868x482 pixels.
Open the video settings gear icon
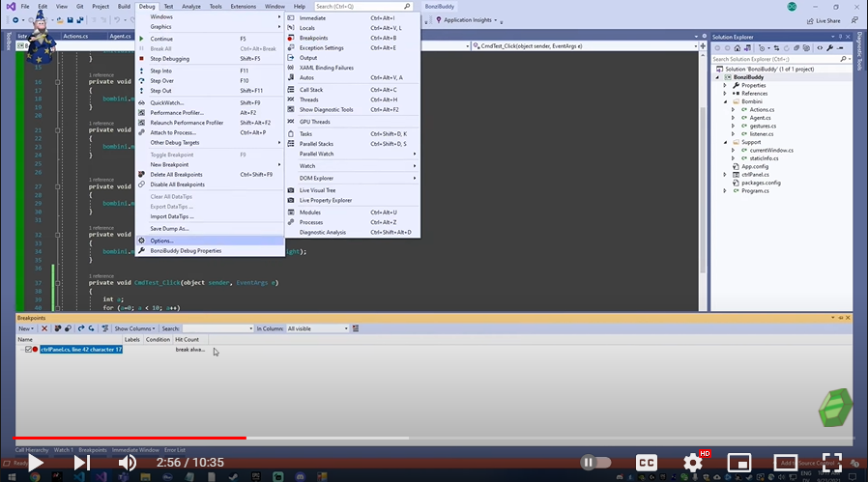pos(692,463)
